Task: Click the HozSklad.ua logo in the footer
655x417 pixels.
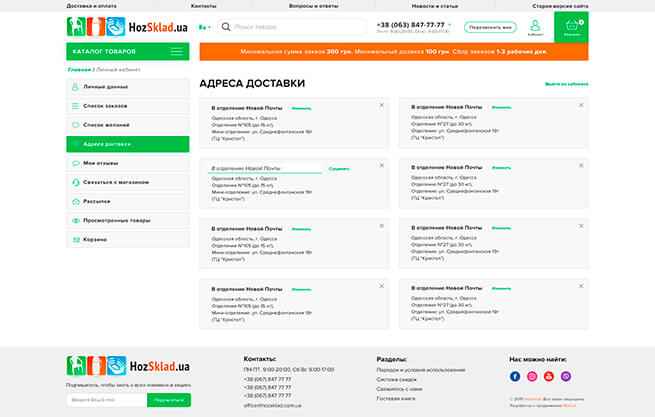Action: pyautogui.click(x=128, y=366)
